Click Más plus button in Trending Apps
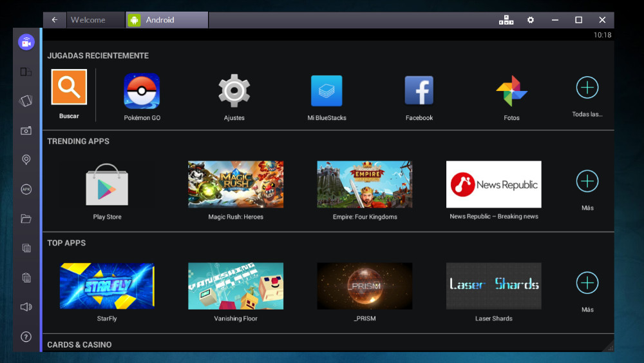 (x=587, y=181)
